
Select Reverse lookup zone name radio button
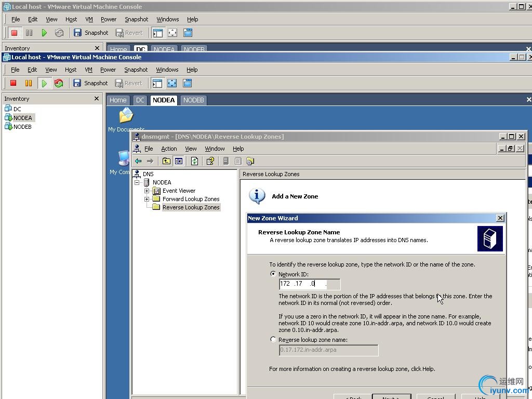coord(273,339)
